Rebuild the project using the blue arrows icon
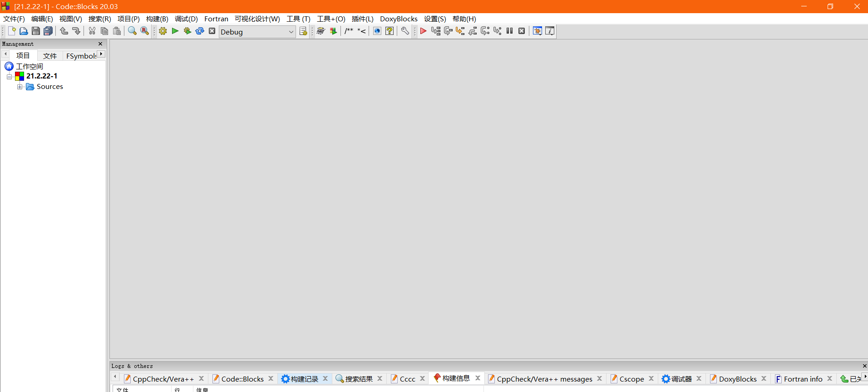The width and height of the screenshot is (868, 392). click(x=200, y=31)
